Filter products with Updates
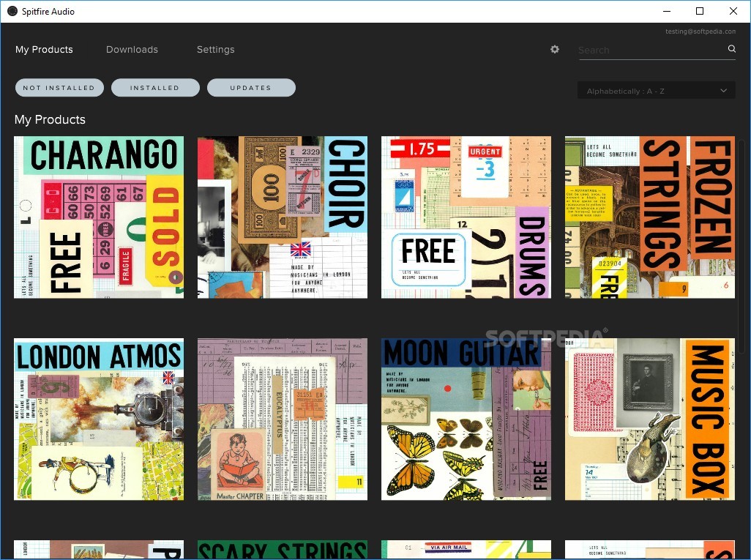Image resolution: width=751 pixels, height=560 pixels. pos(251,88)
